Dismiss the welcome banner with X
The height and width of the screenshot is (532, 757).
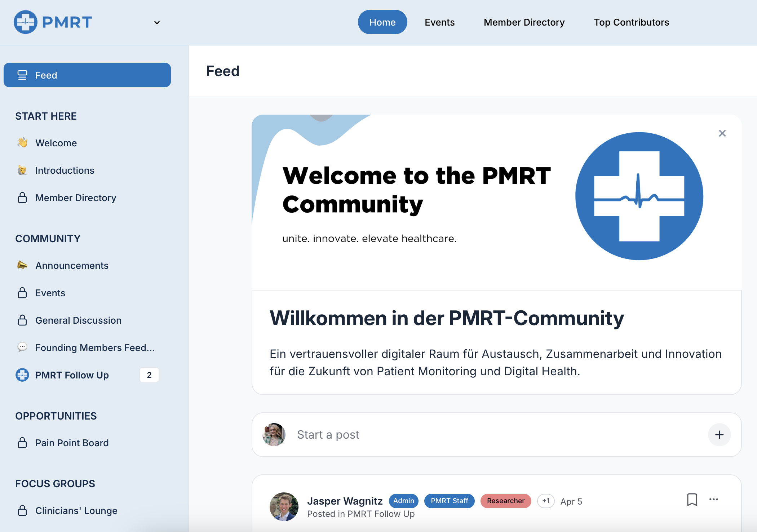click(x=722, y=133)
